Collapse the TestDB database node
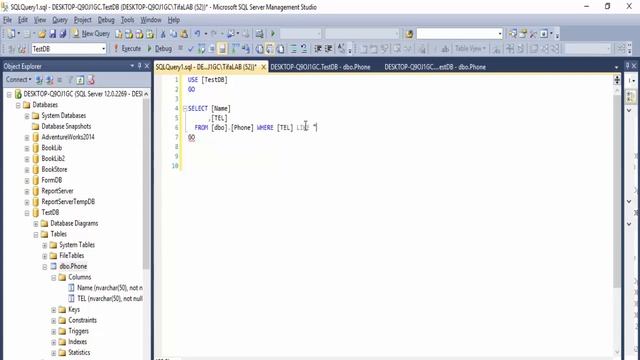Image resolution: width=640 pixels, height=360 pixels. (x=27, y=213)
